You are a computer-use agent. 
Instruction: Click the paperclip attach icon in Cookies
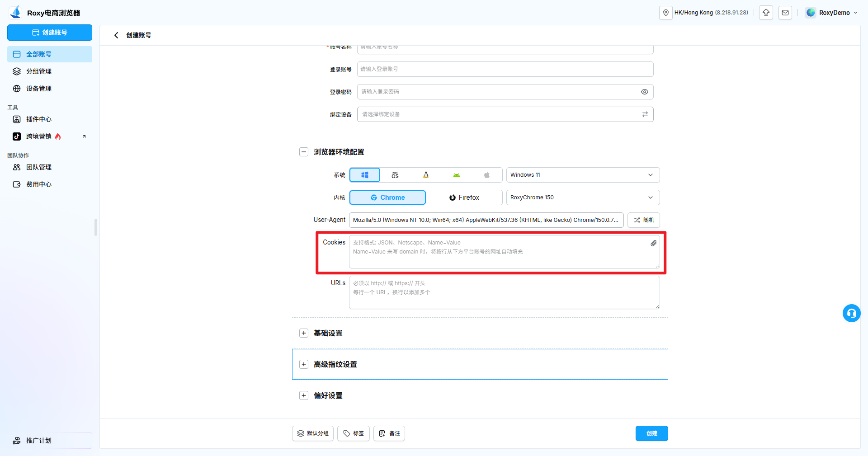click(x=654, y=243)
